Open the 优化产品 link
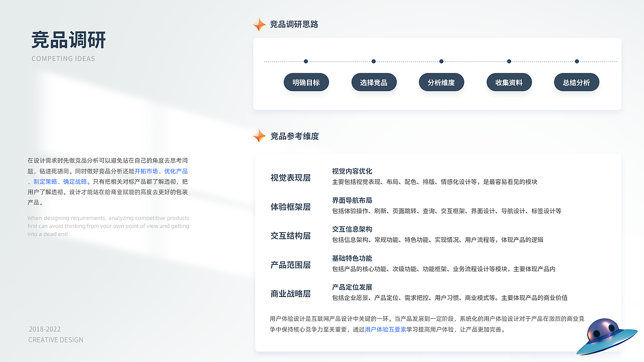644x362 pixels. [177, 171]
